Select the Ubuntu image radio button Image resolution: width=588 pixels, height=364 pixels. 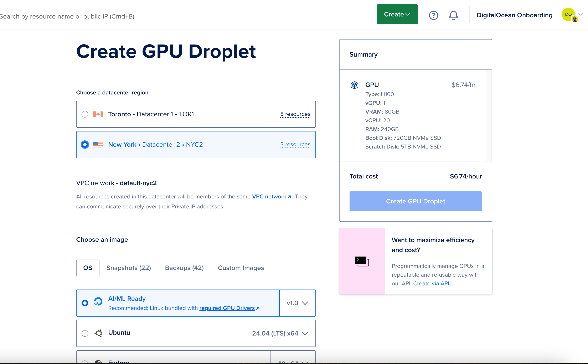(85, 333)
